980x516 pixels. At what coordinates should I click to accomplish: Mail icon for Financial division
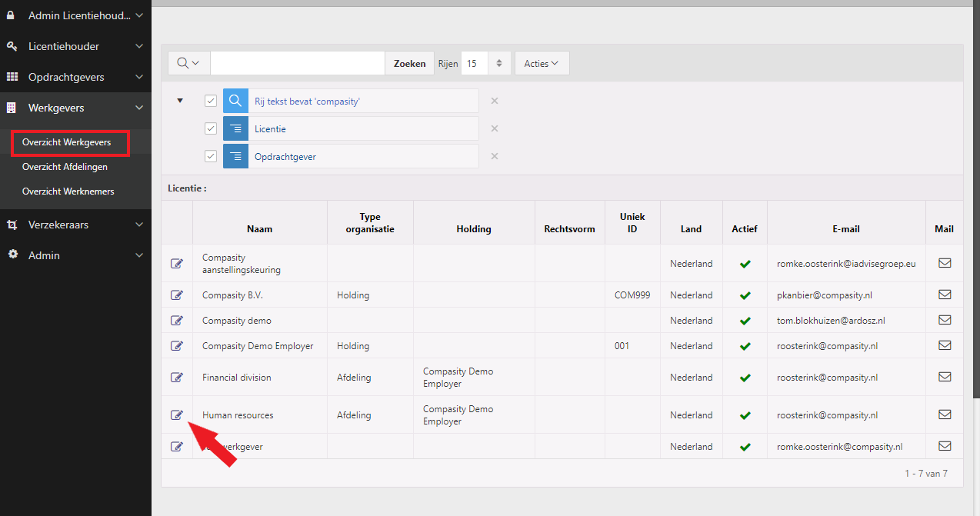[x=945, y=377]
